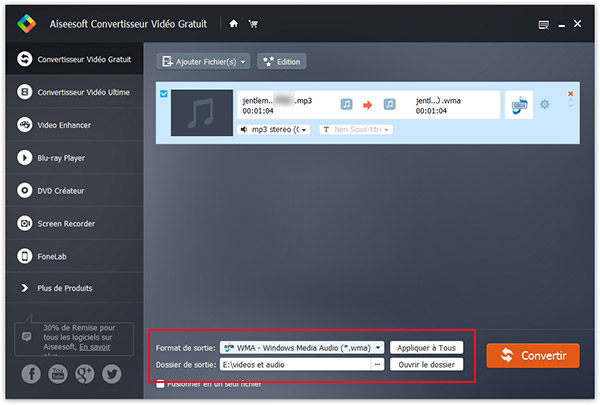Open Format de sortie WMA dropdown
600x405 pixels.
[302, 348]
